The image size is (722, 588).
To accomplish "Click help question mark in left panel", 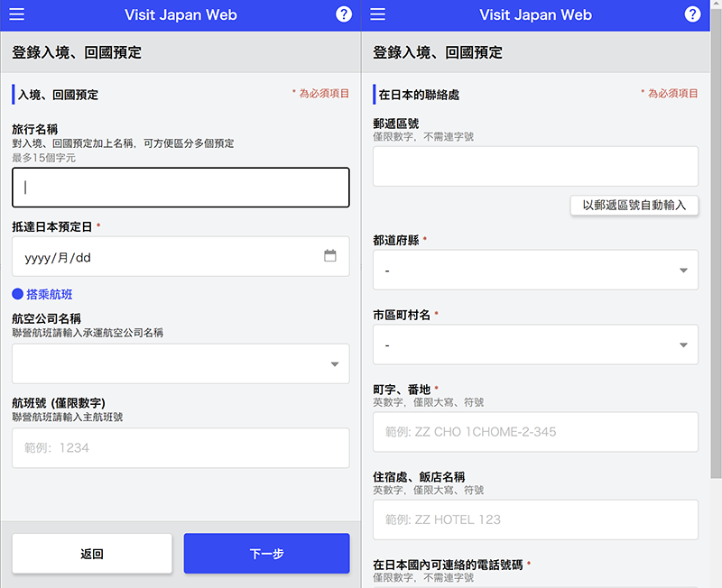I will click(x=344, y=14).
